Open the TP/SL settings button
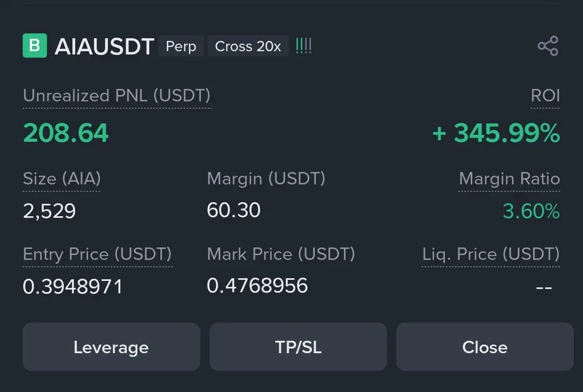 [298, 347]
